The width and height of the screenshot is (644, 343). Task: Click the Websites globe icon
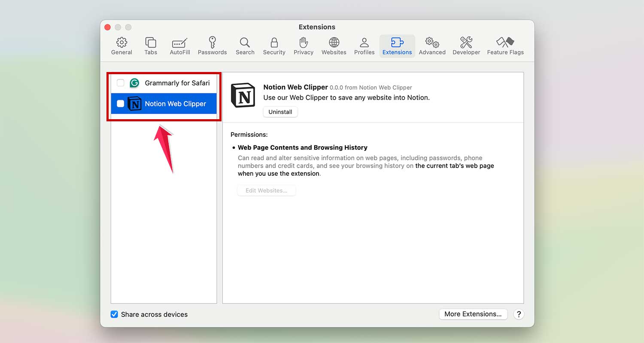(x=334, y=45)
